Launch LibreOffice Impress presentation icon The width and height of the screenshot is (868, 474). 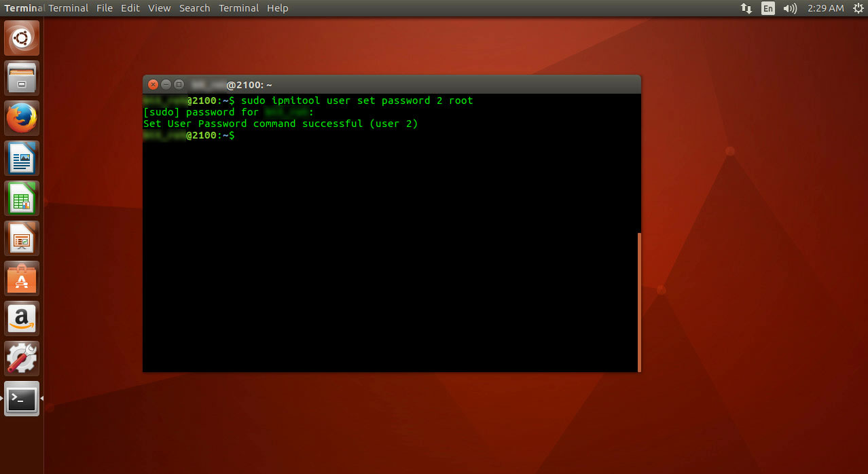(22, 238)
